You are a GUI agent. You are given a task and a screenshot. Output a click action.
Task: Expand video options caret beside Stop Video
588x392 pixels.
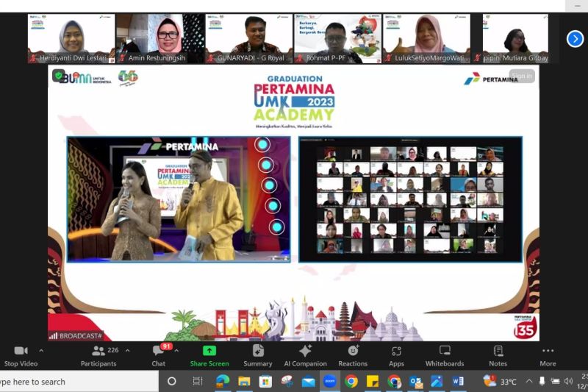[x=41, y=351]
